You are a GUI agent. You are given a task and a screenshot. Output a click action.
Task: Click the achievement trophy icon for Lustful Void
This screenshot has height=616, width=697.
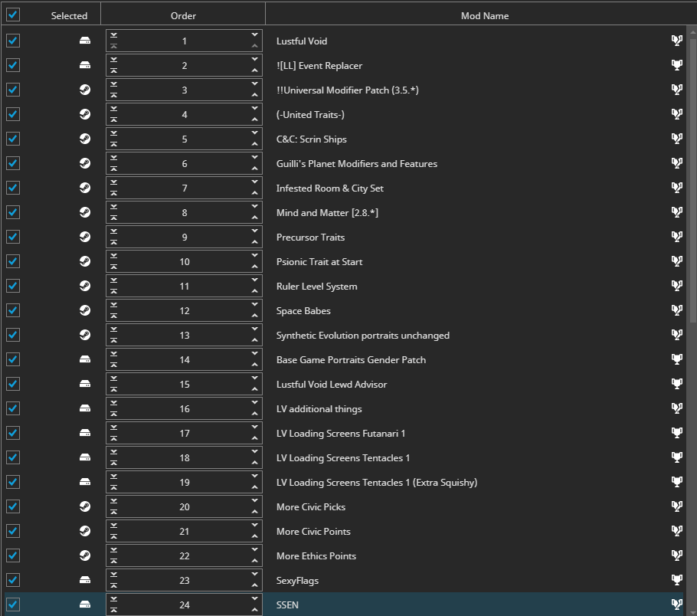coord(676,41)
